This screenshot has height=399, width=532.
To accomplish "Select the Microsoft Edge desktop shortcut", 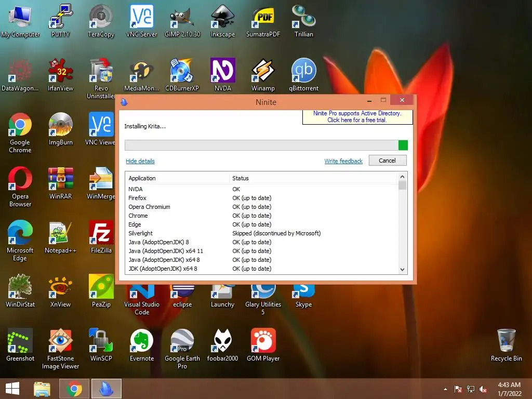I will [20, 240].
